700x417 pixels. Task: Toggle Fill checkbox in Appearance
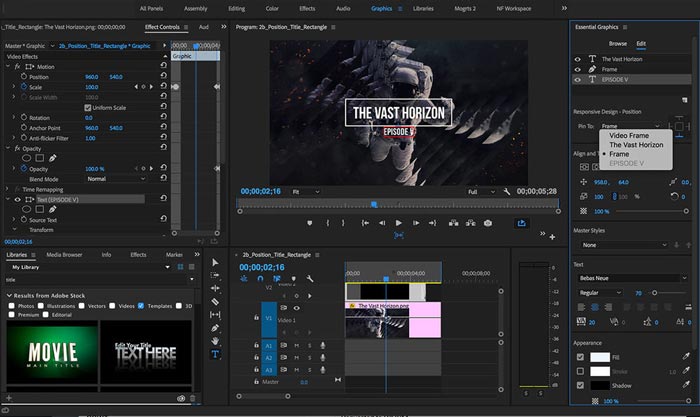(580, 357)
